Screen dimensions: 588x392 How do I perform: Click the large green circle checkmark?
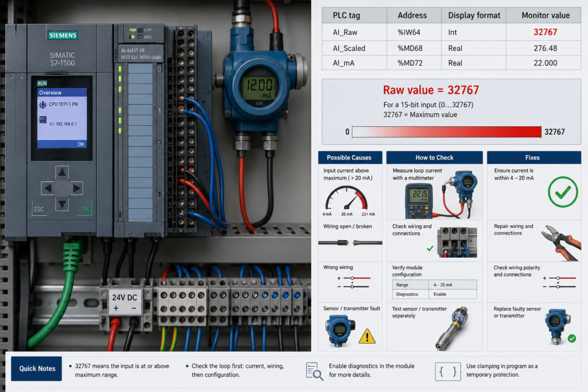(563, 192)
